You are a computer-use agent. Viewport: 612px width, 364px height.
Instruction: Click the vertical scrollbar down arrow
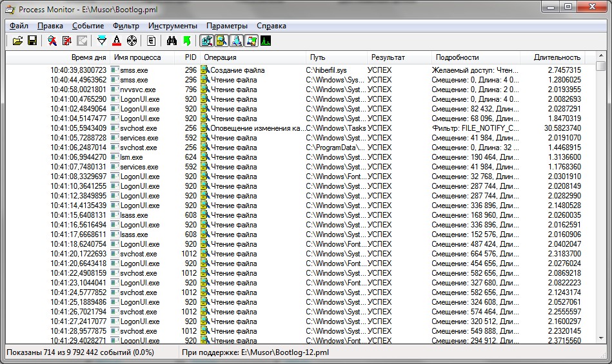pos(601,338)
